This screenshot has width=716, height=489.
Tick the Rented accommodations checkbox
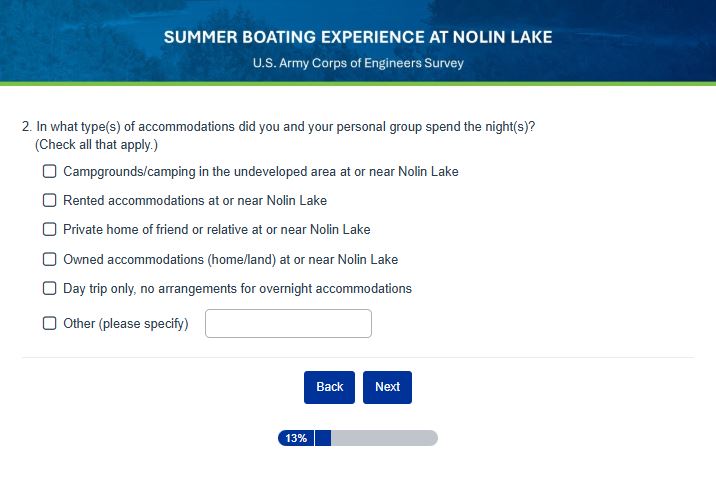[x=49, y=200]
